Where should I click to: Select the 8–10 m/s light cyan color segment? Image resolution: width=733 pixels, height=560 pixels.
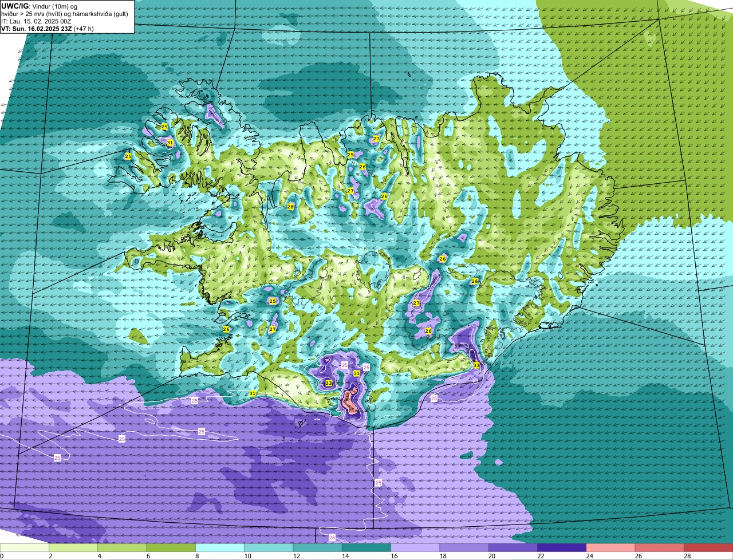pos(220,548)
